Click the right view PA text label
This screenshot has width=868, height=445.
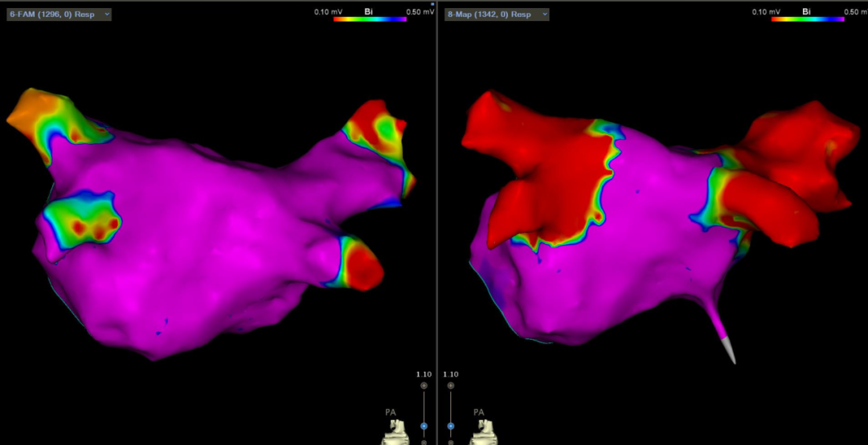click(479, 412)
